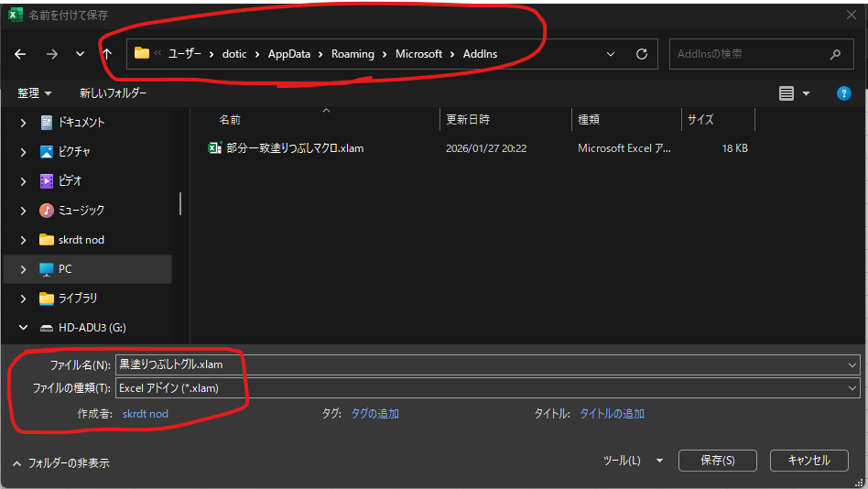Click the タグの追加 link
Viewport: 868px width, 489px height.
click(x=374, y=414)
